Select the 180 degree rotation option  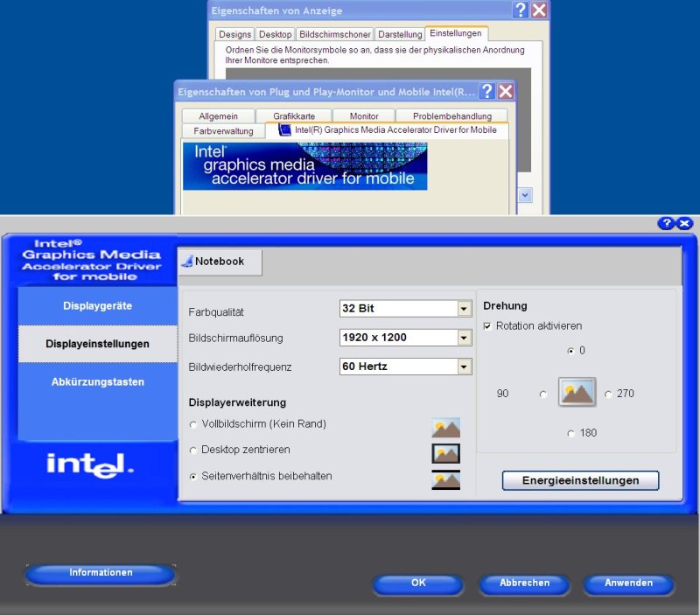point(570,433)
